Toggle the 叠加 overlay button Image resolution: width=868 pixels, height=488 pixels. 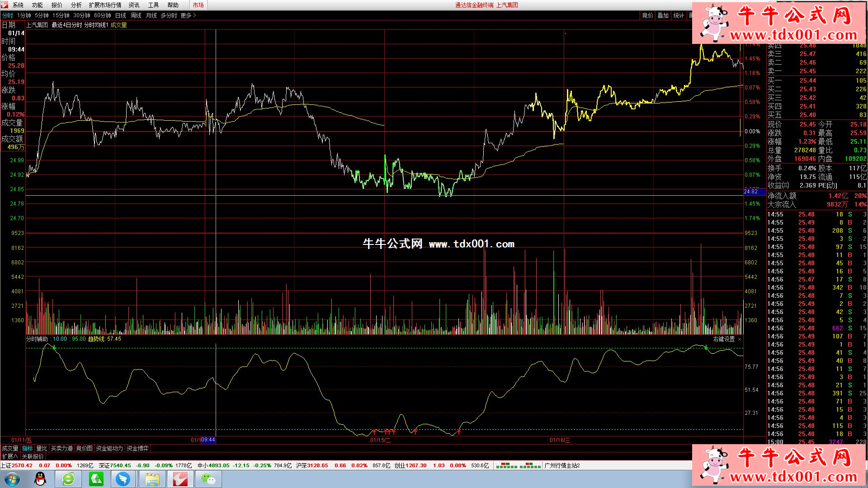tap(663, 15)
